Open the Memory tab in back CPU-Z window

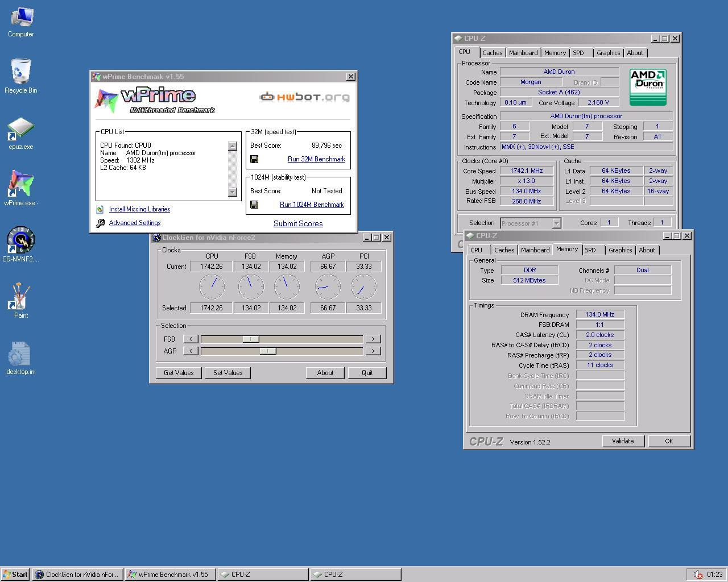pyautogui.click(x=555, y=53)
